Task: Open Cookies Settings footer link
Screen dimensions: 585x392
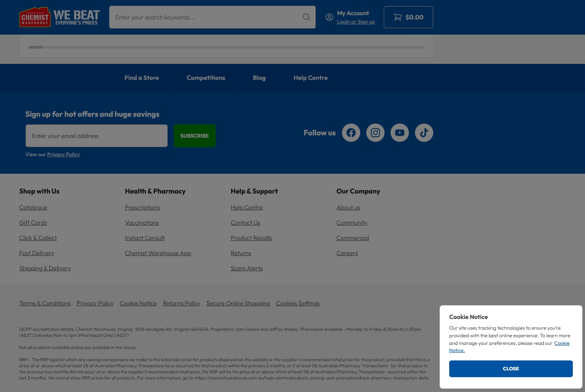Action: pos(297,303)
